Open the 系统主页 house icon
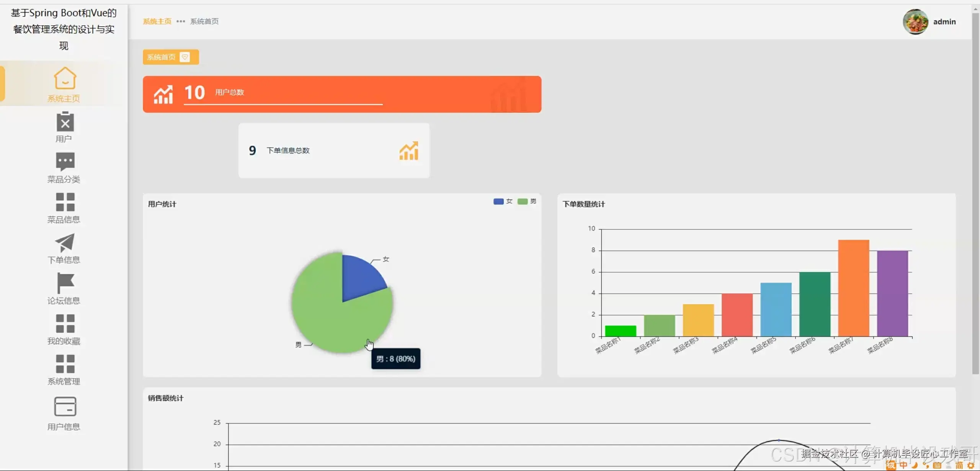 65,78
